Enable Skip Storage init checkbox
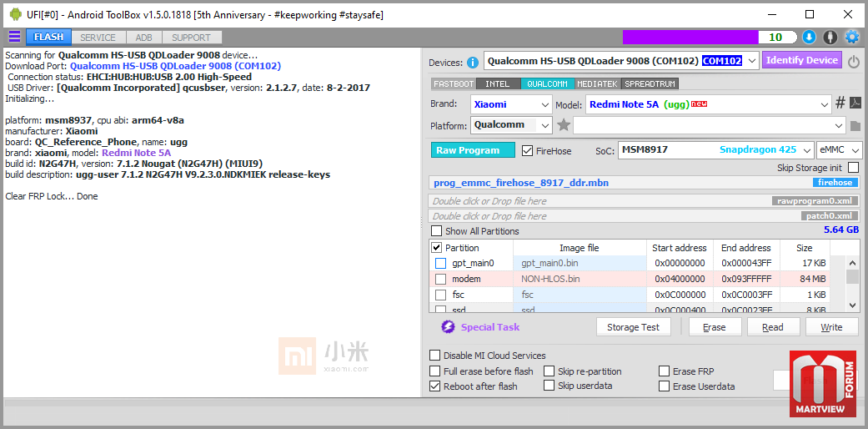 (854, 168)
